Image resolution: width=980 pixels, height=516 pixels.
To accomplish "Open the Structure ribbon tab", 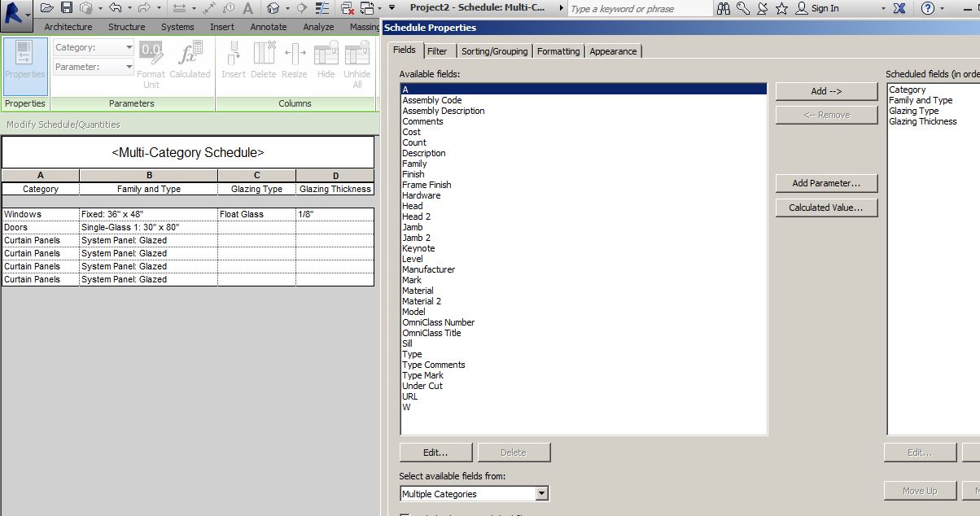I will (127, 27).
